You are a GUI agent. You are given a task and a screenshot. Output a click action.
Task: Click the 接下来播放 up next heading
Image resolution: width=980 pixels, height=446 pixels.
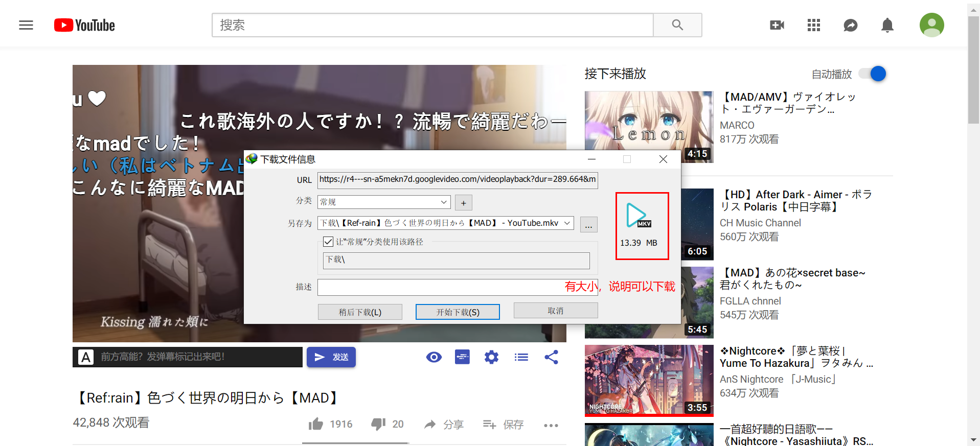616,74
